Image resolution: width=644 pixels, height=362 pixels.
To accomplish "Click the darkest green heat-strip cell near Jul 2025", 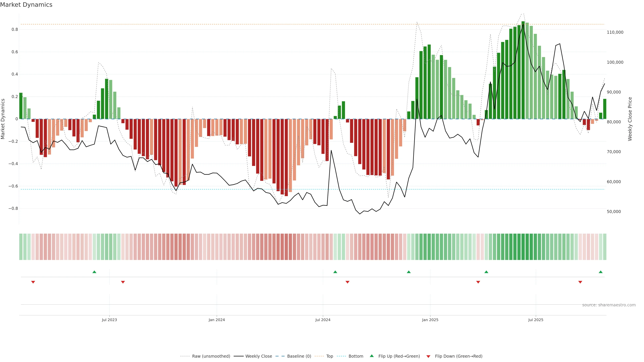I will point(523,247).
